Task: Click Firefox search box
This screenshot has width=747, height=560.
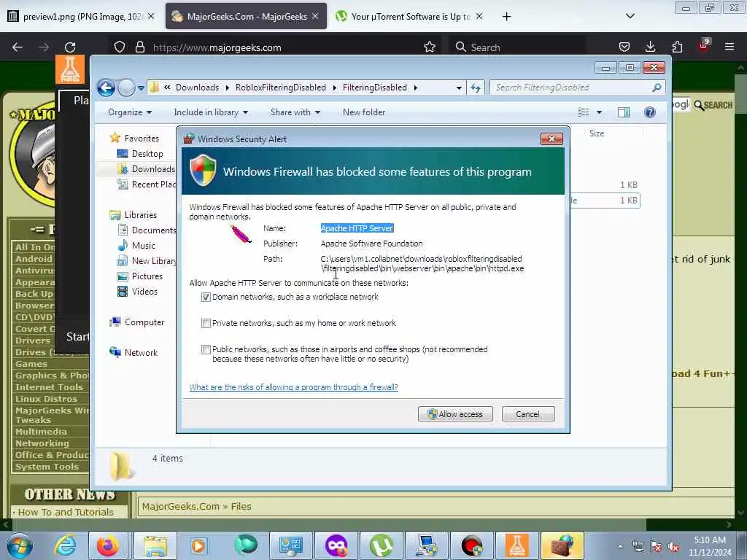Action: [517, 47]
